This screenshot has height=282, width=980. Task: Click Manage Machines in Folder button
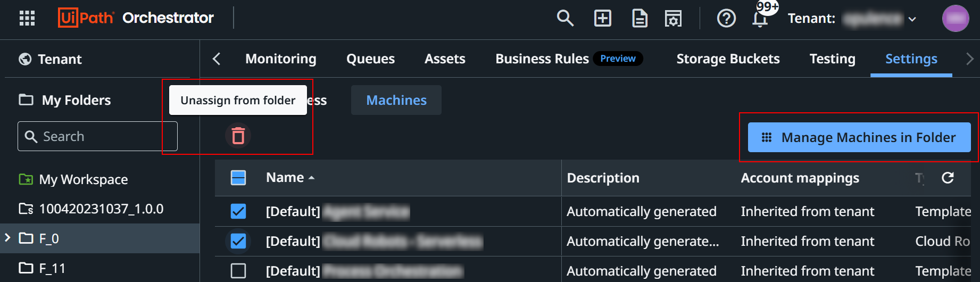859,137
